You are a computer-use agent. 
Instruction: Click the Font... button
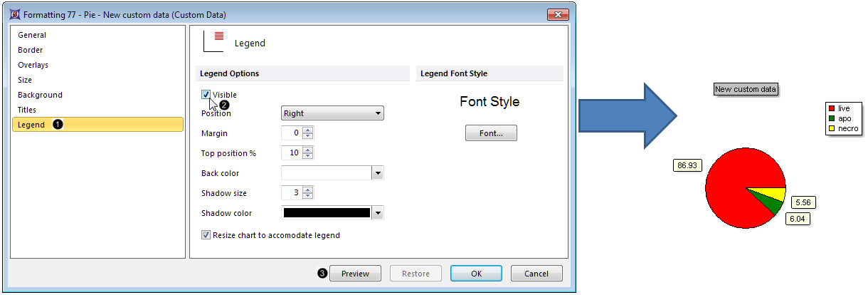491,133
